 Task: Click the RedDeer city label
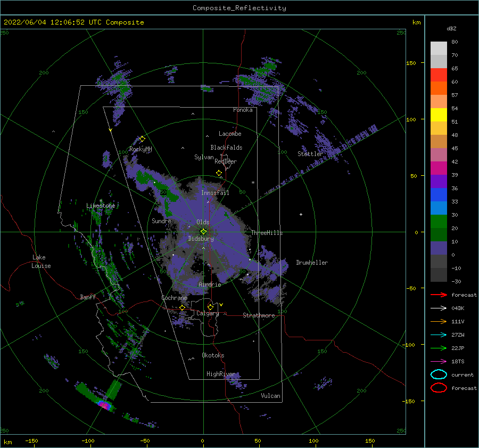226,161
